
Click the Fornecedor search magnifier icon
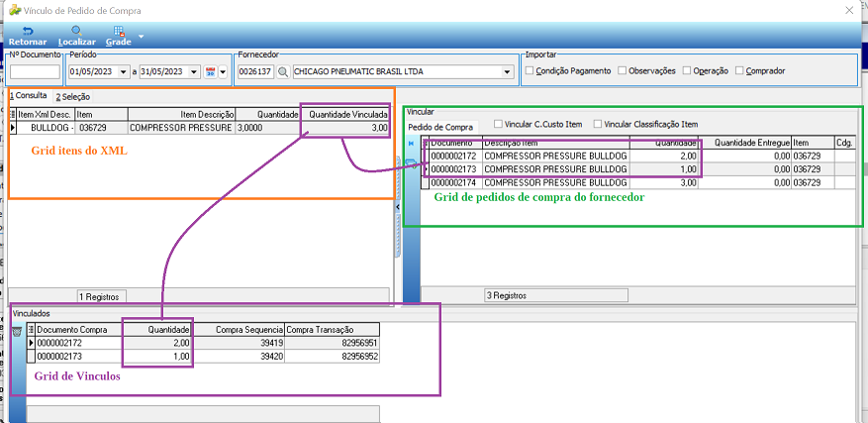click(x=283, y=71)
